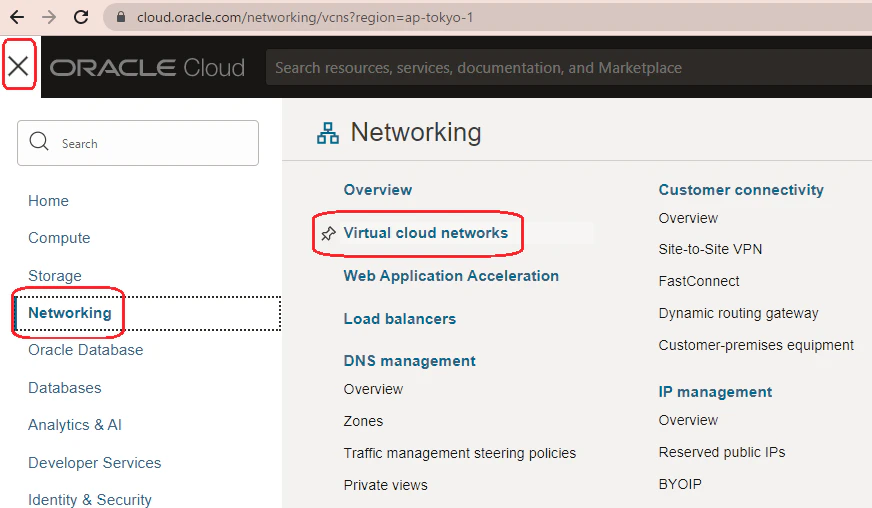Open Virtual cloud networks
Image resolution: width=872 pixels, height=508 pixels.
pos(425,233)
